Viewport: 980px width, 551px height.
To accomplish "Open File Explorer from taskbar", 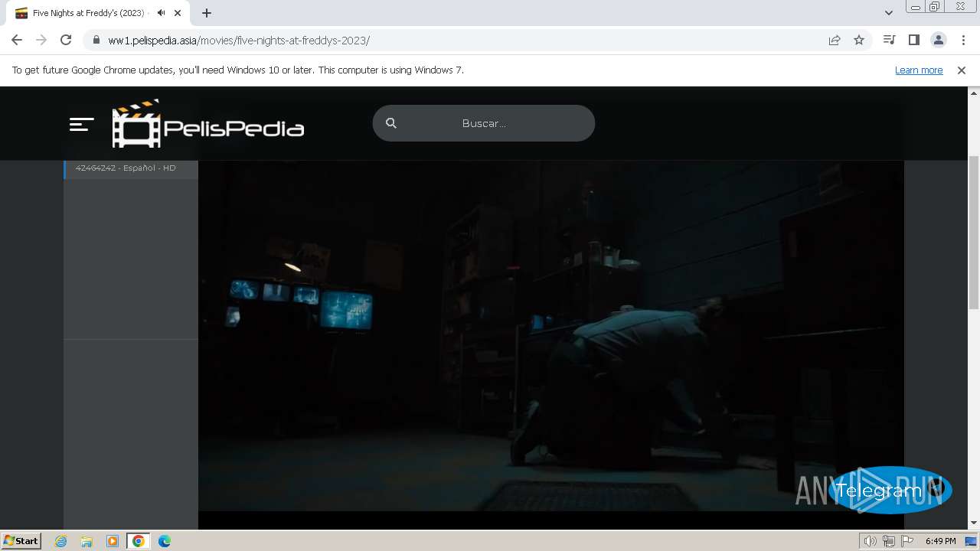I will point(87,541).
